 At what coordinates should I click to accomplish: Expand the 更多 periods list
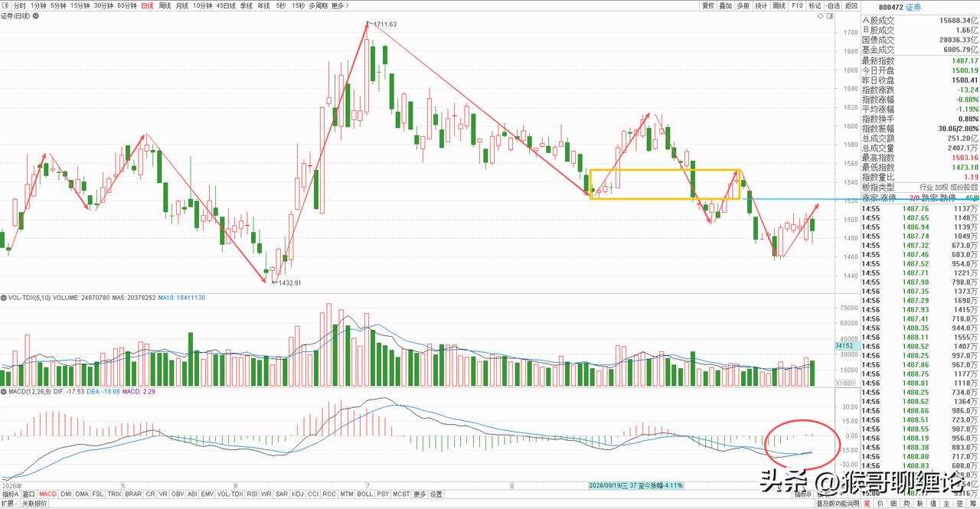(x=341, y=5)
